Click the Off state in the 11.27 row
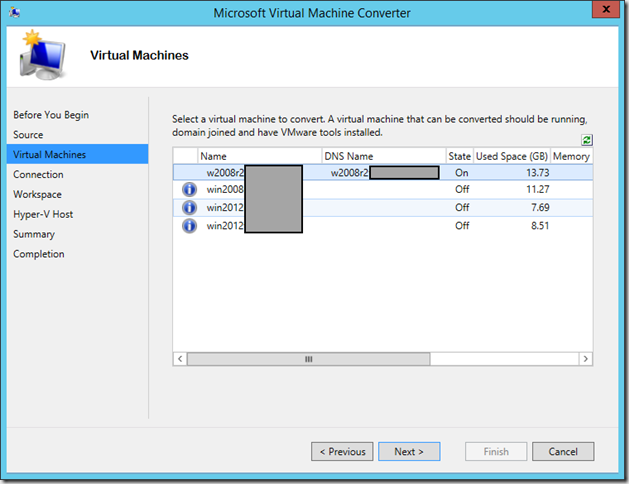The height and width of the screenshot is (484, 629). (462, 189)
